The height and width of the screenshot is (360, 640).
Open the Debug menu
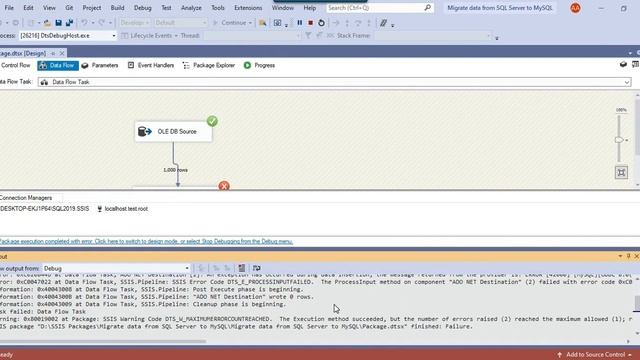coord(142,8)
